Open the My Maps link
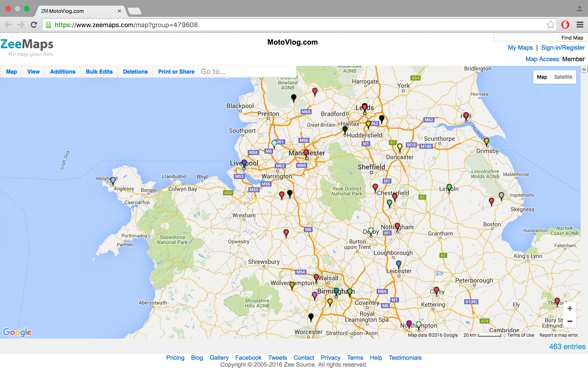The height and width of the screenshot is (368, 588). 520,48
